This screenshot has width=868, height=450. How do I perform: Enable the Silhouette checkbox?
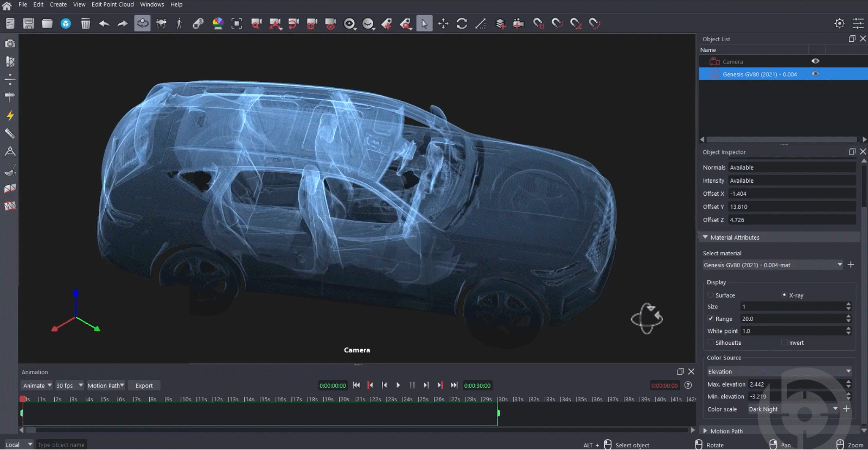[x=711, y=343]
